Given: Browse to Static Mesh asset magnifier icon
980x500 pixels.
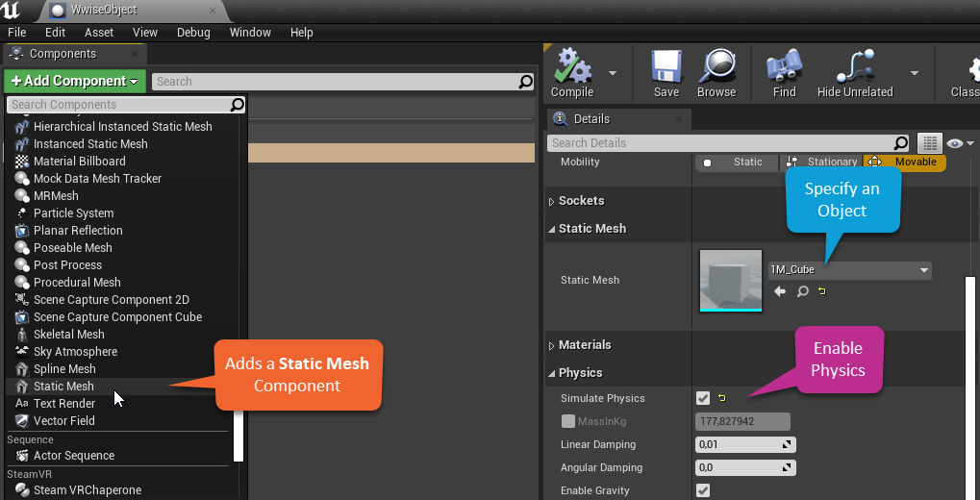Looking at the screenshot, I should point(802,291).
